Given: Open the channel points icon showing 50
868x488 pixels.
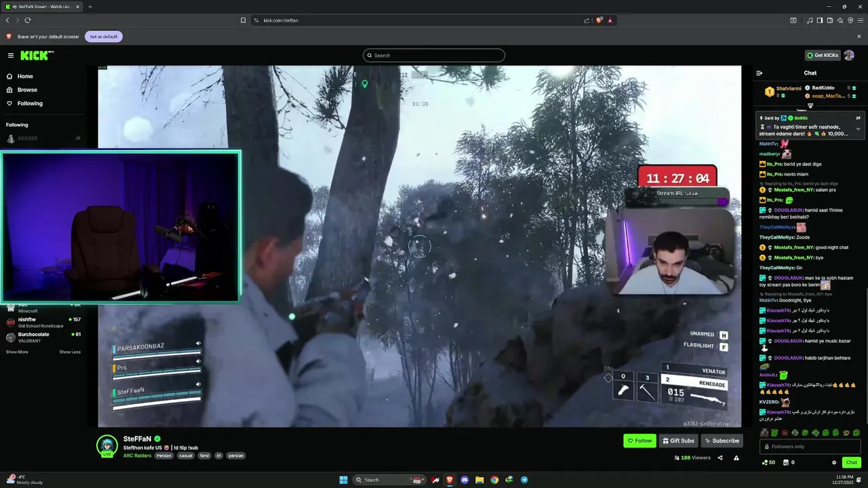Looking at the screenshot, I should (x=768, y=462).
